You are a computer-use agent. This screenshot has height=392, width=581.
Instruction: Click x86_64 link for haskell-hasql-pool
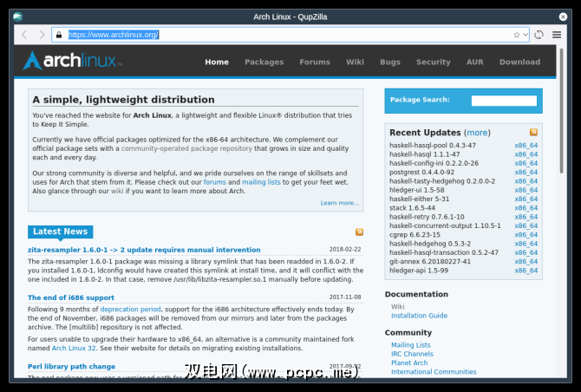click(x=526, y=146)
